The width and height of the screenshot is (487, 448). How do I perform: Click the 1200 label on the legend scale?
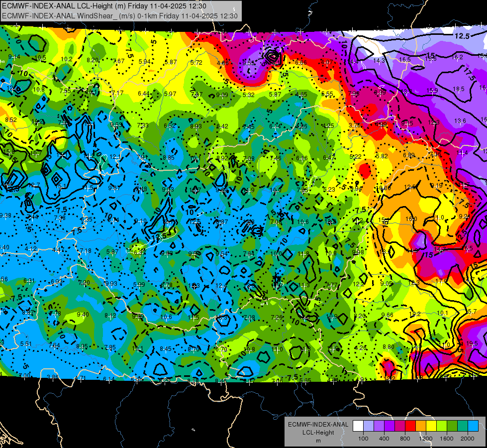[x=426, y=439]
